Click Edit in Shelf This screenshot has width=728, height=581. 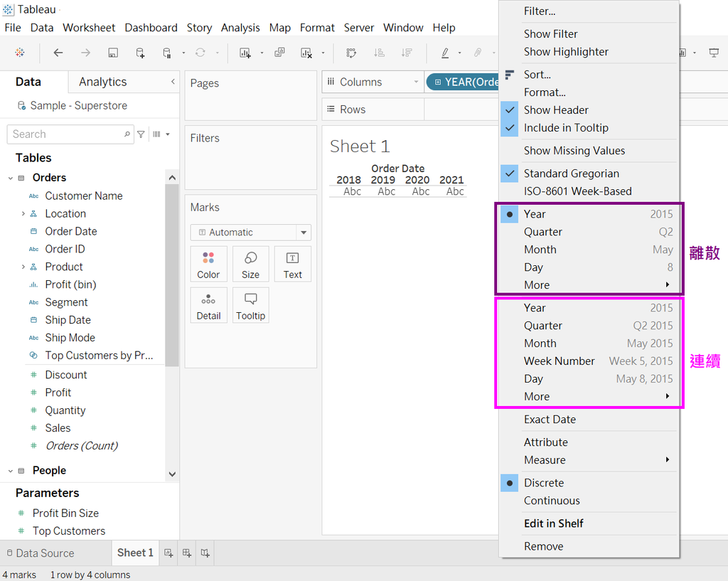click(x=589, y=523)
